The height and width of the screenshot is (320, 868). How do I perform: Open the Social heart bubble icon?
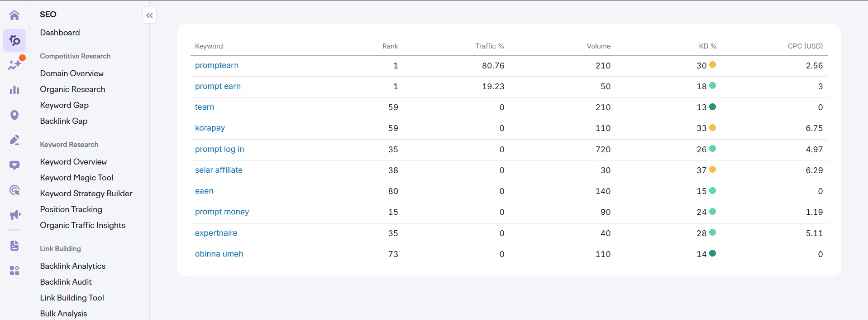(14, 165)
